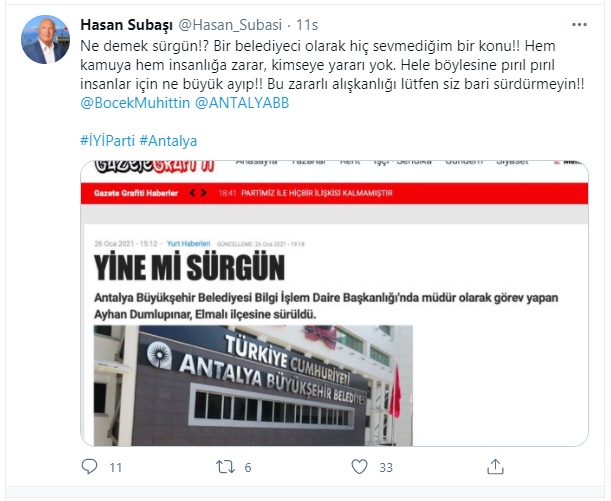
Task: Like the tweet with the heart icon
Action: 359,466
